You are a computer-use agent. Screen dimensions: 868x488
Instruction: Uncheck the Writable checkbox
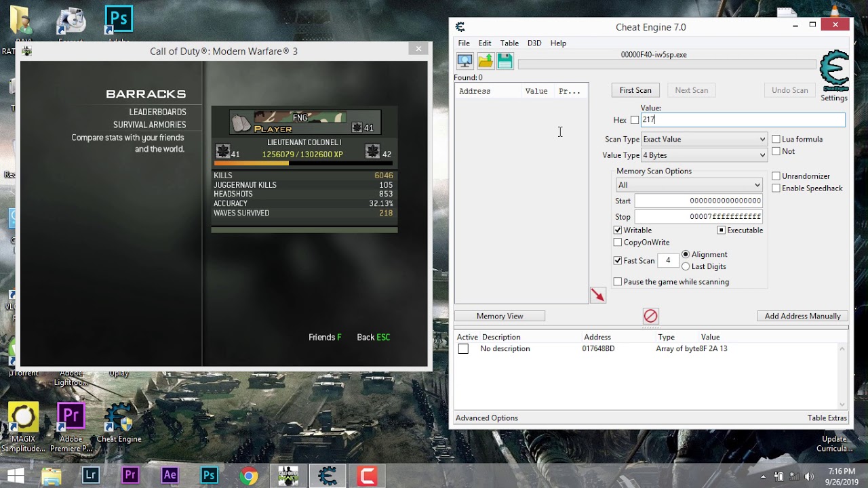(x=617, y=230)
